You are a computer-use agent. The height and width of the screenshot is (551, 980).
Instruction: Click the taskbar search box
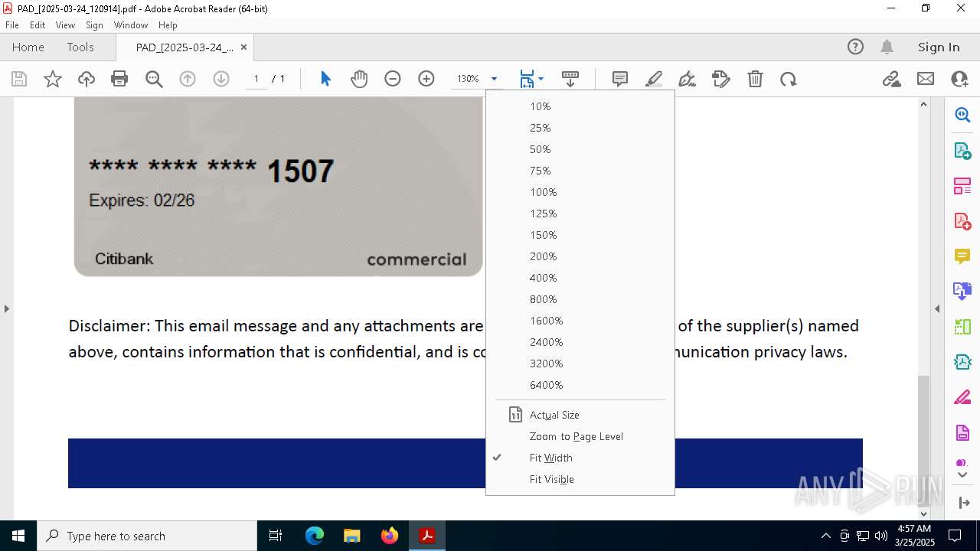[147, 536]
